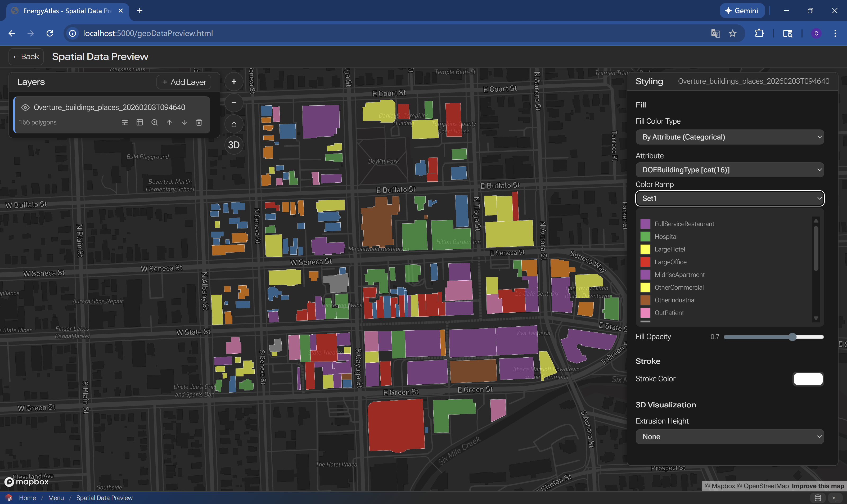This screenshot has height=504, width=847.
Task: Switch the map to 3D view
Action: click(234, 145)
